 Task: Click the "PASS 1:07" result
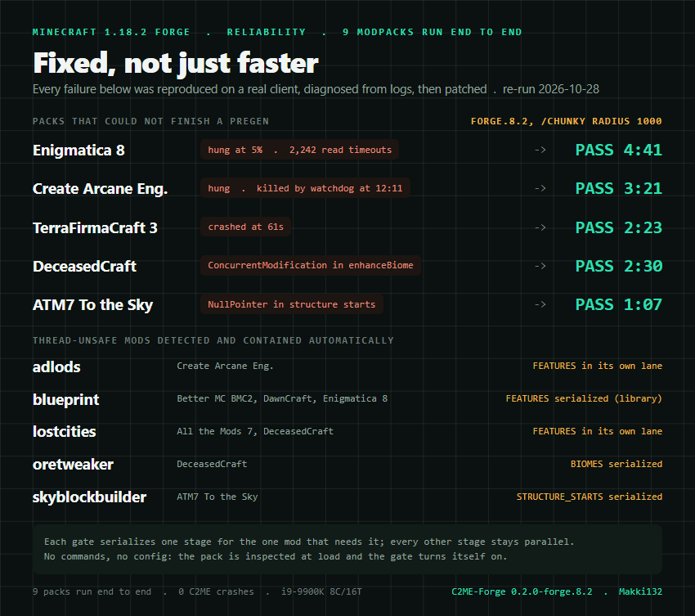click(x=618, y=304)
